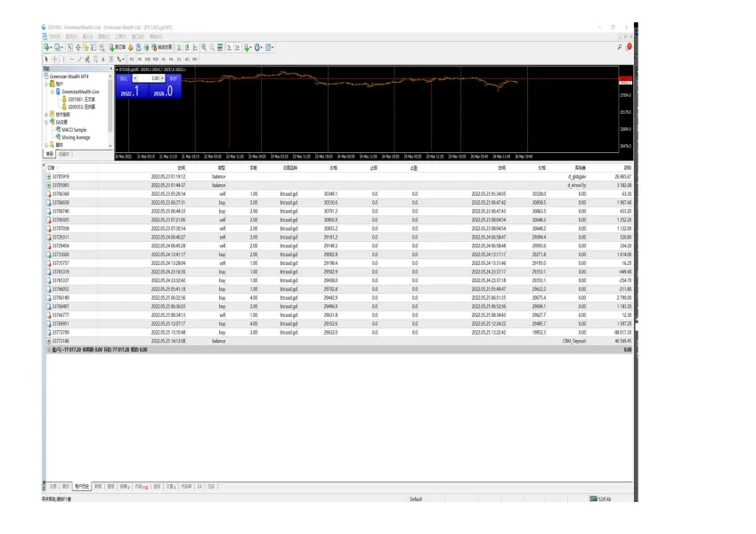Toggle the Data Window crosshair-target icon
The width and height of the screenshot is (756, 534).
coord(78,47)
